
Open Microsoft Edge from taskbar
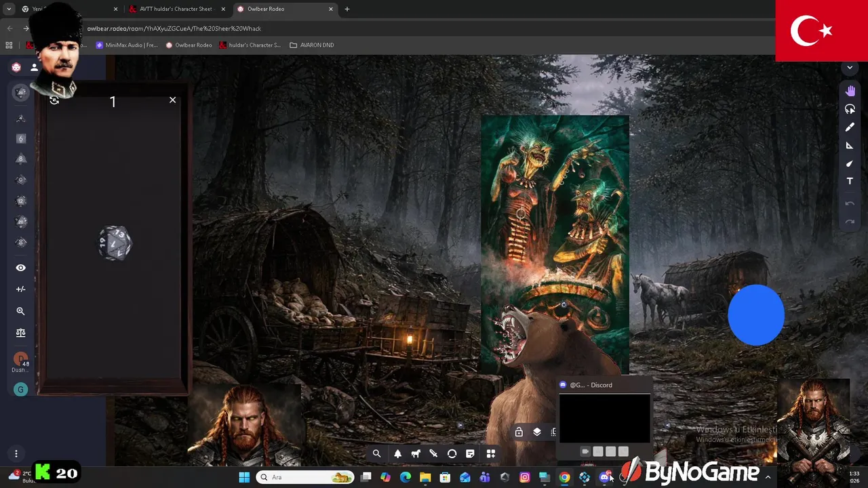[406, 477]
